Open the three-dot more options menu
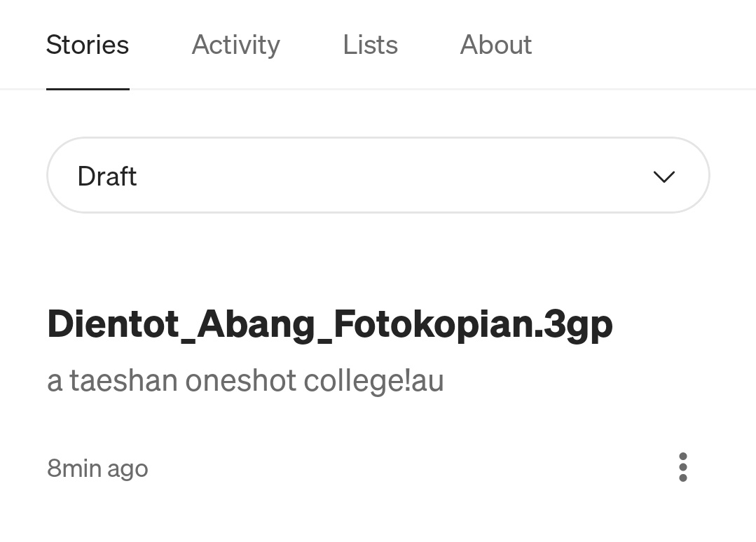Viewport: 756px width, 542px height. [682, 467]
